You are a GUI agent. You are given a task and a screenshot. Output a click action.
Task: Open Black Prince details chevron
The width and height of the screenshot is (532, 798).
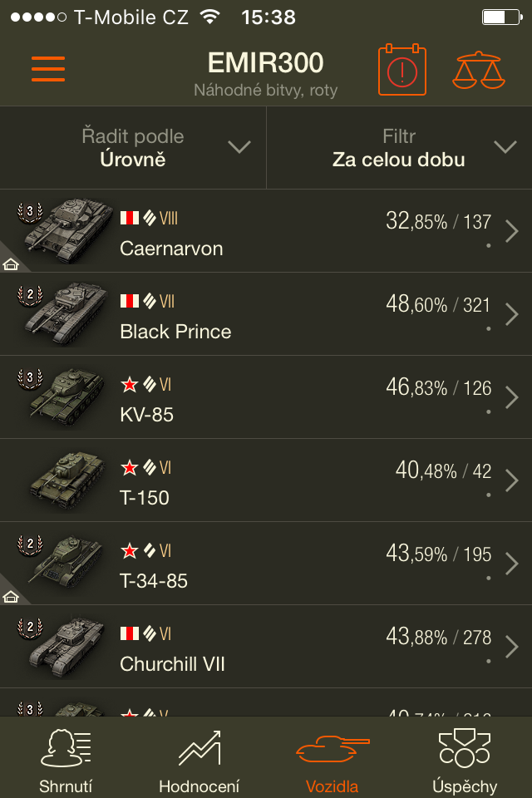tap(512, 314)
